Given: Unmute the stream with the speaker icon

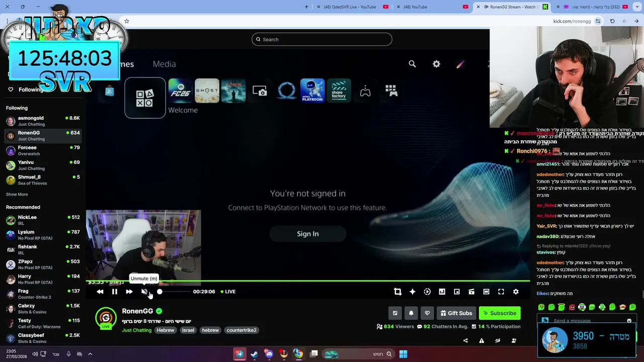Looking at the screenshot, I should (144, 292).
